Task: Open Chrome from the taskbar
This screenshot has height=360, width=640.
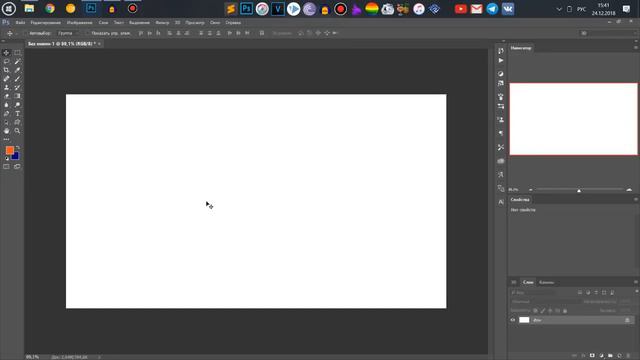Action: tap(50, 9)
